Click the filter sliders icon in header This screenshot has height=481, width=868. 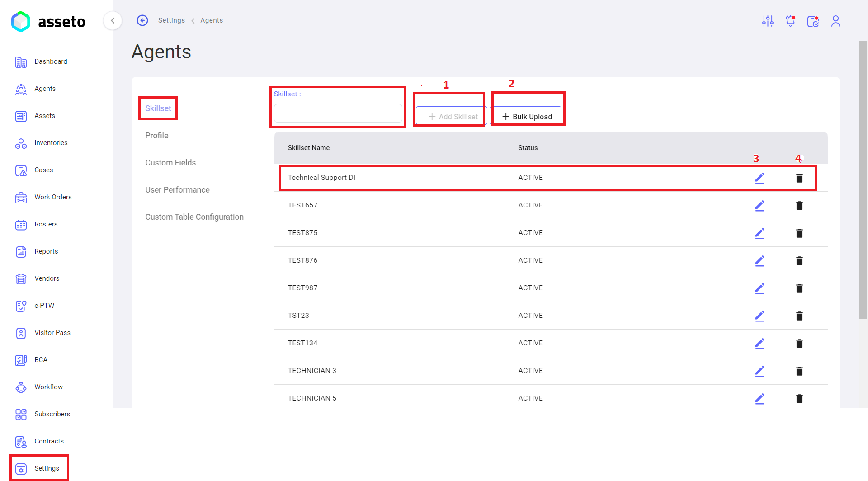click(768, 21)
